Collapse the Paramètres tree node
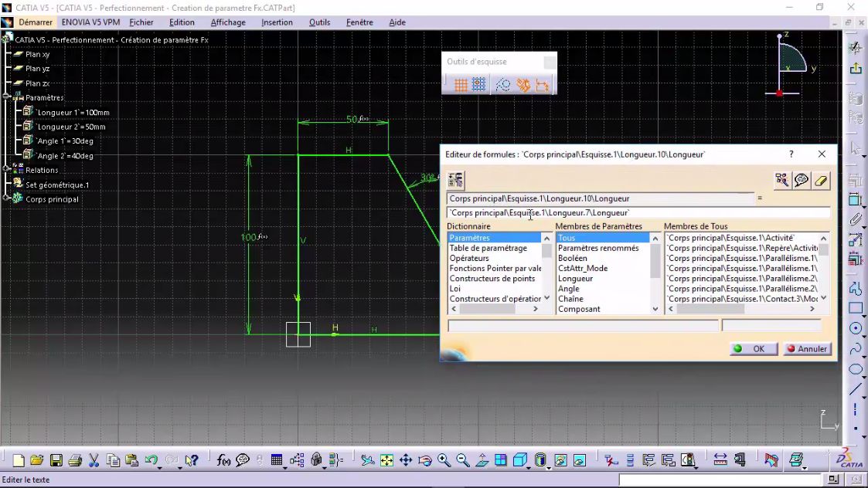This screenshot has width=868, height=488. (6, 97)
